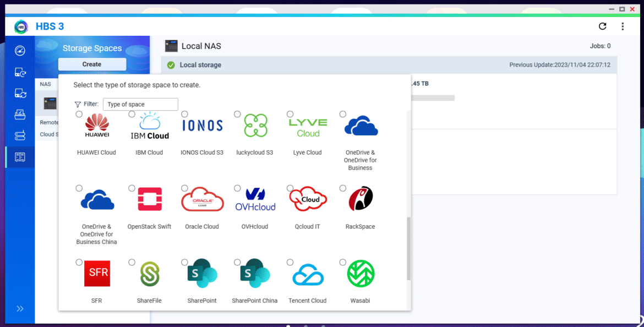
Task: Click the NAS device thumbnail in sidebar list
Action: (x=50, y=103)
